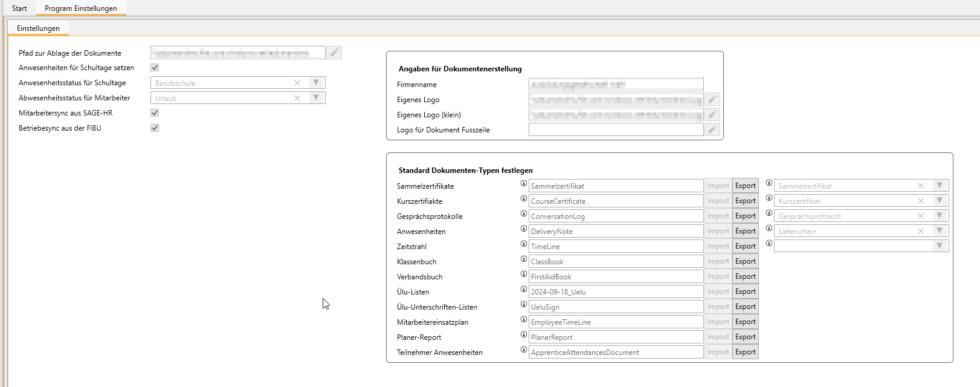The width and height of the screenshot is (980, 387).
Task: Click the info icon before the empty dropdown
Action: [x=769, y=243]
